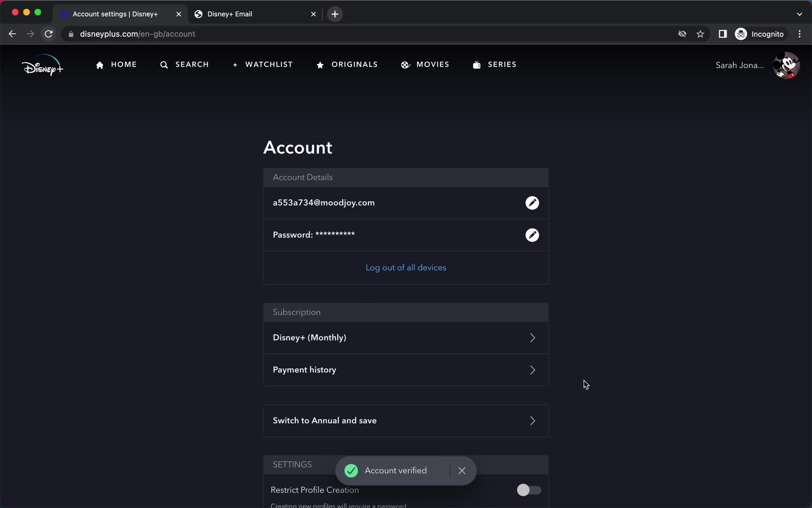Open the Originals section
Viewport: 812px width, 508px height.
pos(347,65)
